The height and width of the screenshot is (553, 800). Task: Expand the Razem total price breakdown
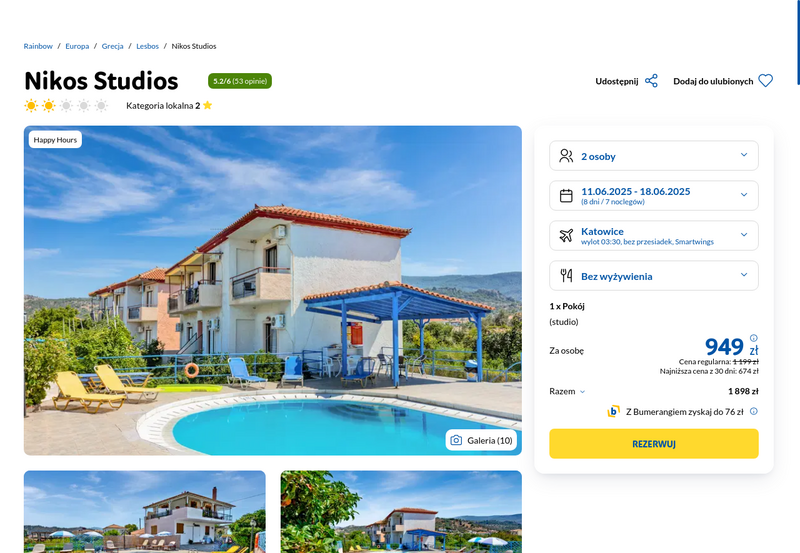point(567,391)
